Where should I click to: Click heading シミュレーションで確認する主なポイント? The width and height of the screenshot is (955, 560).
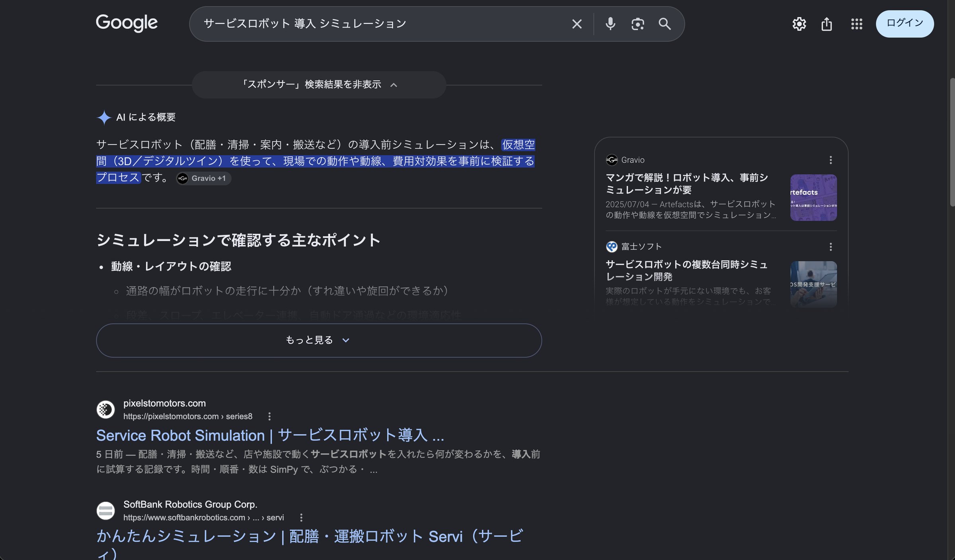[238, 240]
